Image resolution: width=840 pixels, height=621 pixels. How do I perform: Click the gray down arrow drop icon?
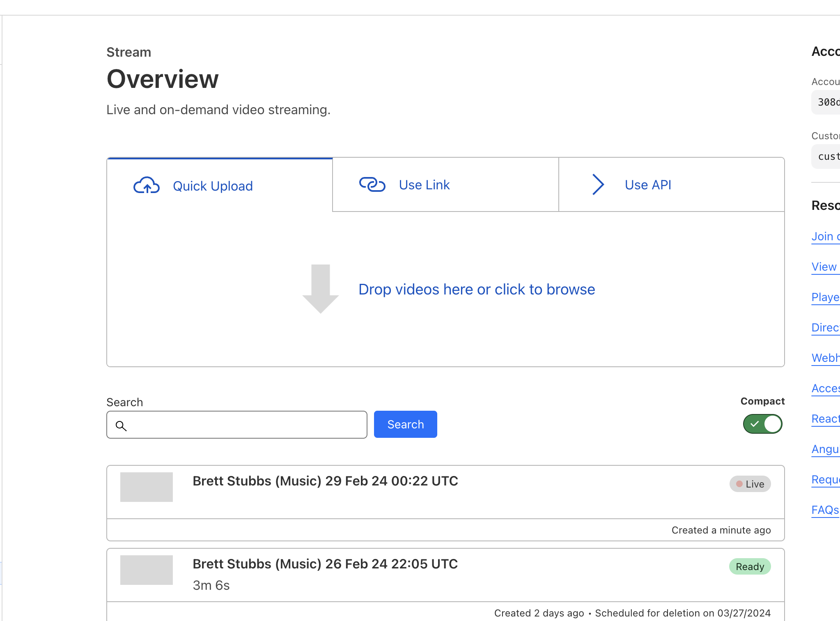[321, 289]
